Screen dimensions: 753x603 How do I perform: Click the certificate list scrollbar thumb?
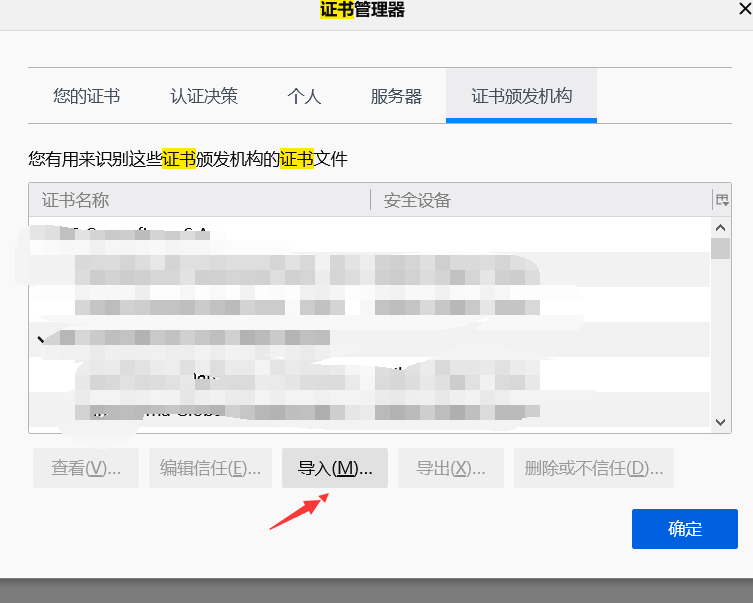pyautogui.click(x=720, y=249)
